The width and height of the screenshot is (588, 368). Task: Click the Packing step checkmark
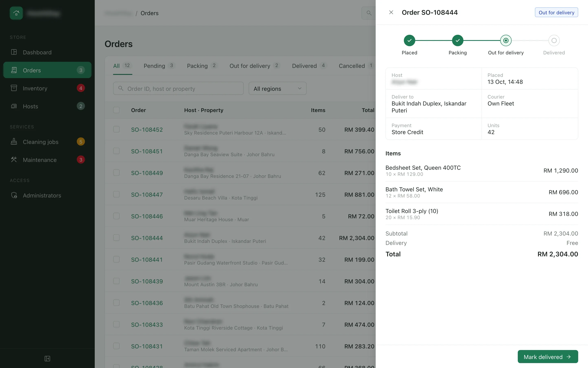(458, 40)
